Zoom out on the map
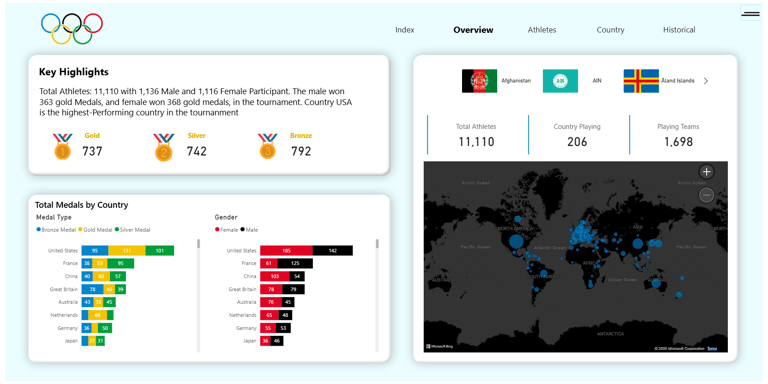Viewport: 768px width, 384px height. click(x=706, y=195)
